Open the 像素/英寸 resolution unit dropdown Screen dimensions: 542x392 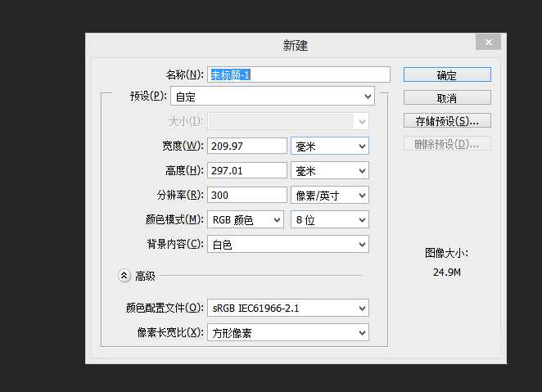[x=330, y=195]
